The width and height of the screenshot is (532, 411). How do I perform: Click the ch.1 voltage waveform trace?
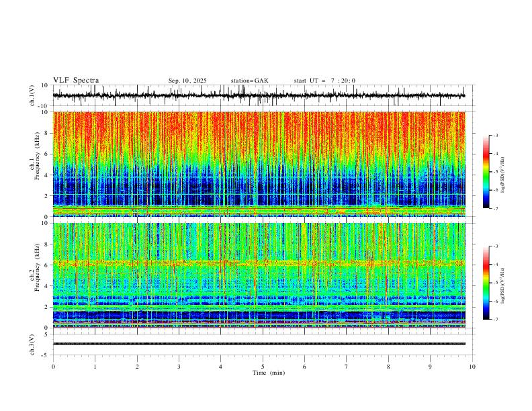(x=259, y=95)
